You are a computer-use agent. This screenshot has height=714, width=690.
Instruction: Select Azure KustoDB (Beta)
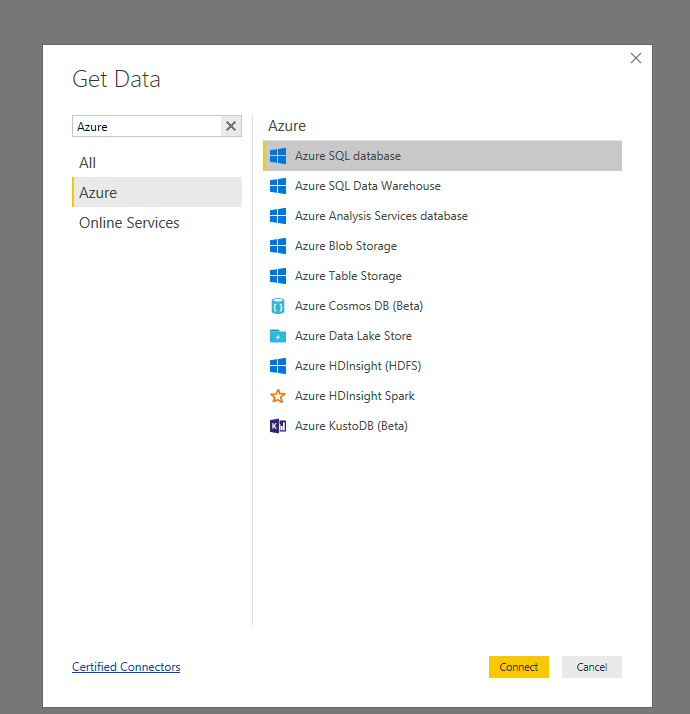(x=442, y=426)
